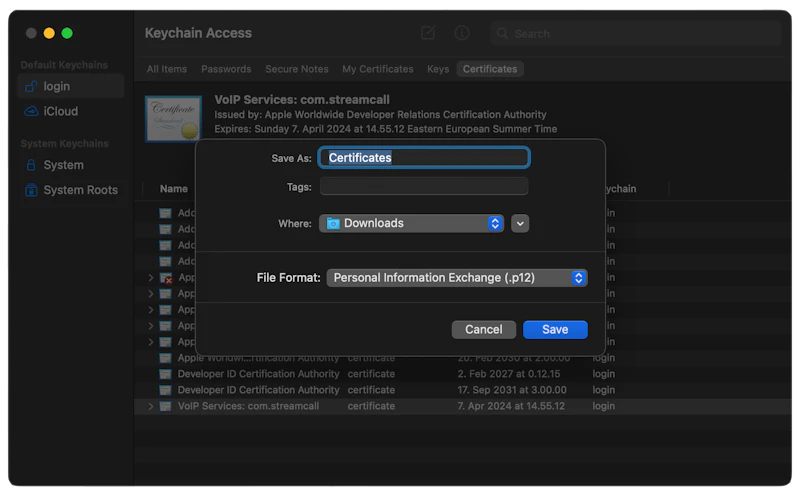
Task: Switch to the My Certificates tab
Action: click(x=378, y=69)
